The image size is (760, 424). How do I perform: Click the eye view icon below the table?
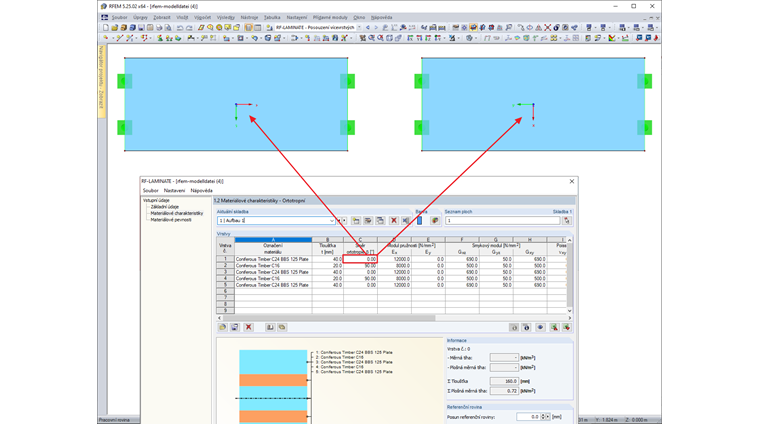(x=540, y=328)
